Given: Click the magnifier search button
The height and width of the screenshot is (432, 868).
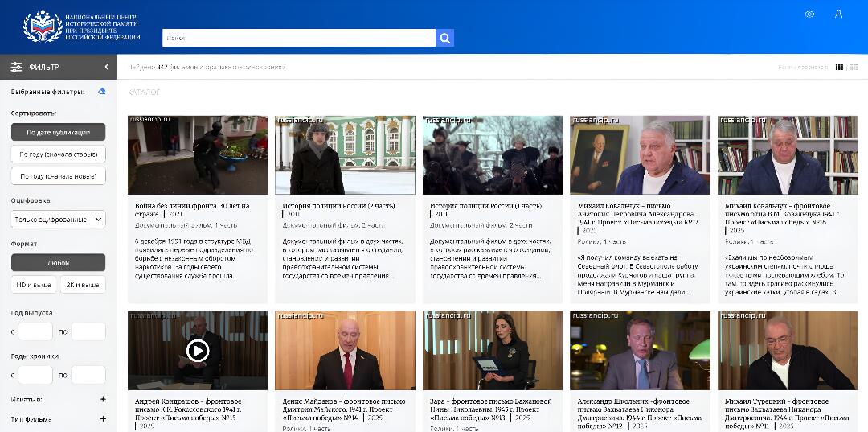Looking at the screenshot, I should pyautogui.click(x=445, y=38).
